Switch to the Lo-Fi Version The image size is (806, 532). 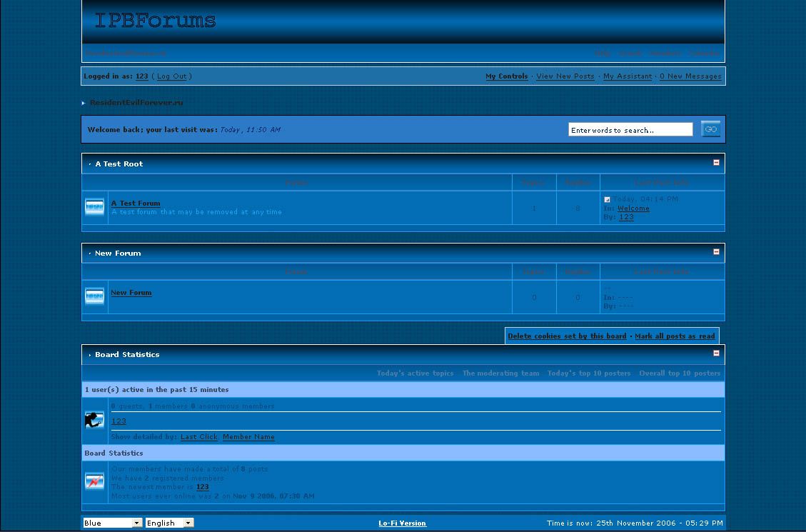click(402, 523)
